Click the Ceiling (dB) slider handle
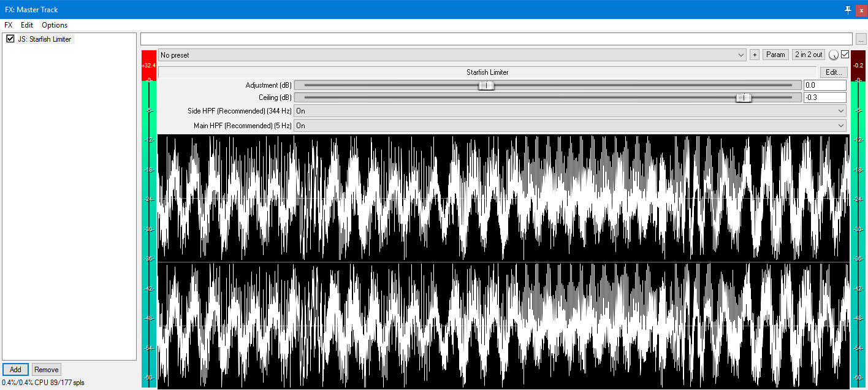 [744, 97]
